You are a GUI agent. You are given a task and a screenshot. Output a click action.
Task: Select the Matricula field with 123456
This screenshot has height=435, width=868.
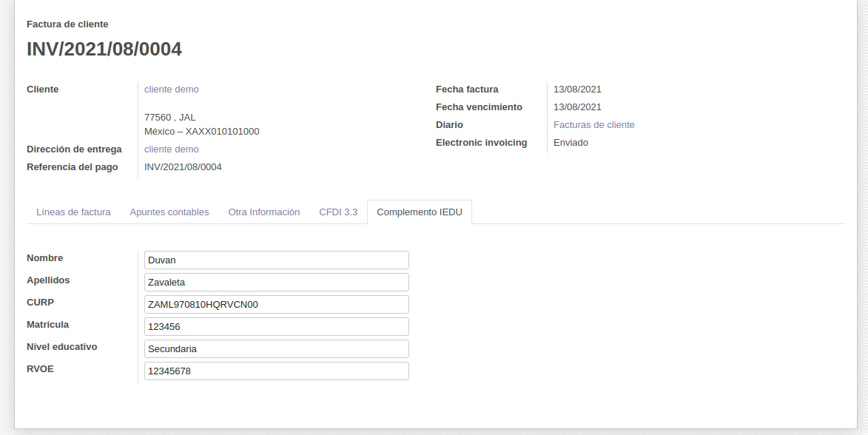pyautogui.click(x=276, y=327)
